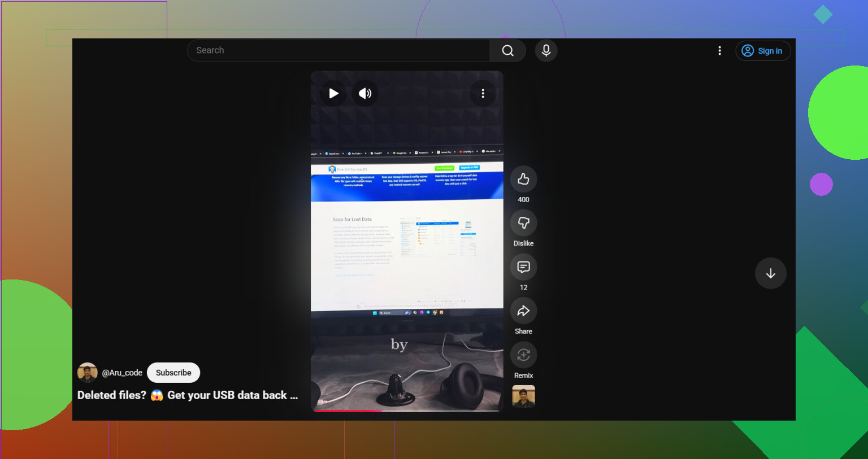Click the Remix button
868x459 pixels.
click(523, 355)
